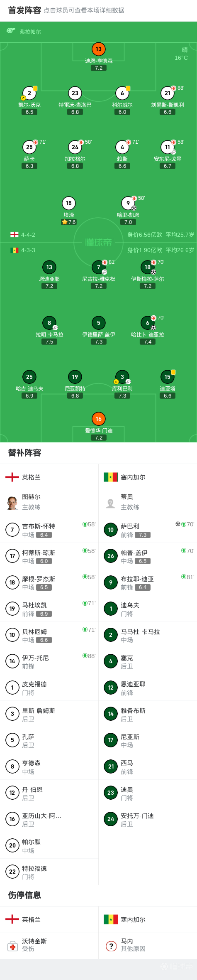Select player 15 Eze with star rating

[69, 203]
